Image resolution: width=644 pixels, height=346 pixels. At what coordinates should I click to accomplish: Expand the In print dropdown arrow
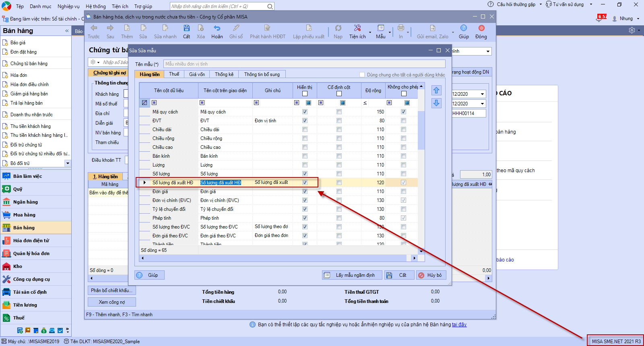(408, 32)
